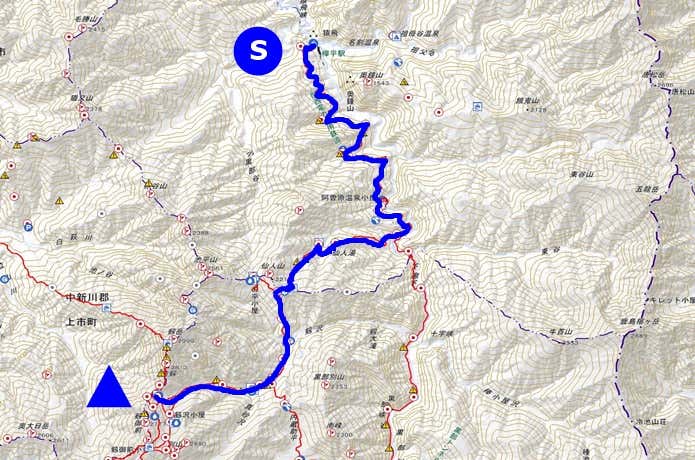Image resolution: width=695 pixels, height=460 pixels.
Task: Open the campsite icon beside 祖母谷温泉
Action: [396, 36]
